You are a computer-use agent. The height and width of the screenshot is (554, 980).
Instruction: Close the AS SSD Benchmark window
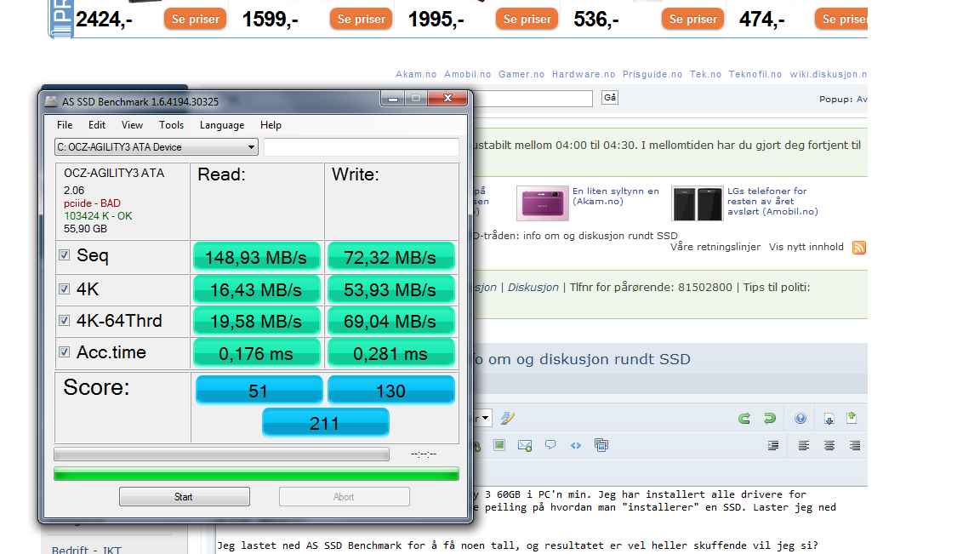tap(447, 98)
